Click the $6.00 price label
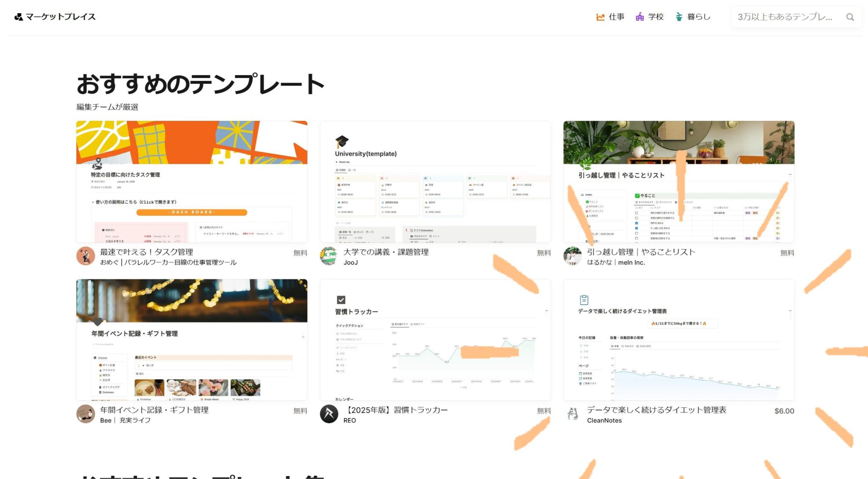The width and height of the screenshot is (868, 479). pos(784,411)
